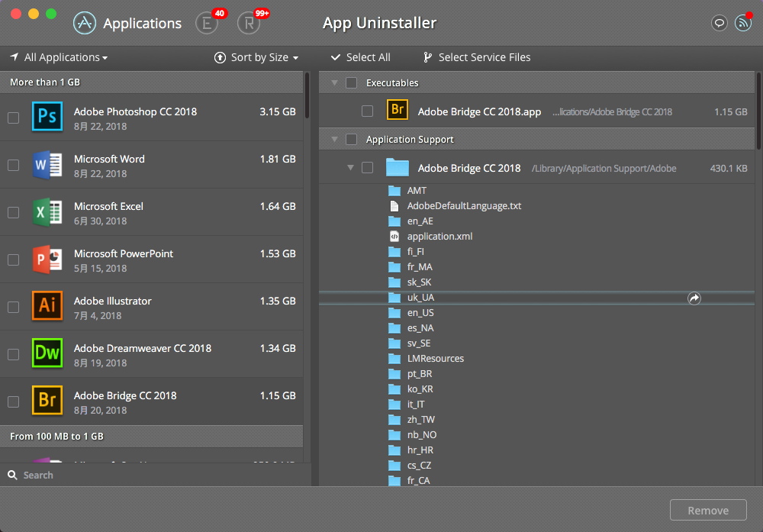
Task: Open the RSS news feed icon
Action: pos(743,23)
